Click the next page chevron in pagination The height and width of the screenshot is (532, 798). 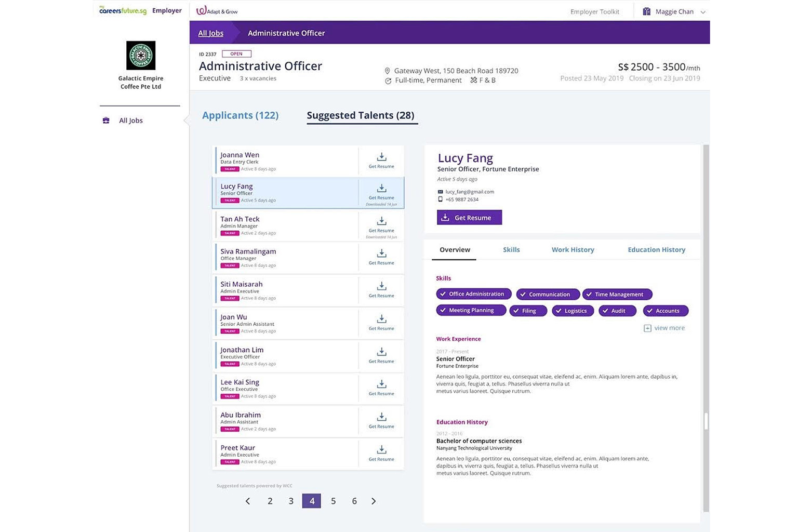point(374,501)
